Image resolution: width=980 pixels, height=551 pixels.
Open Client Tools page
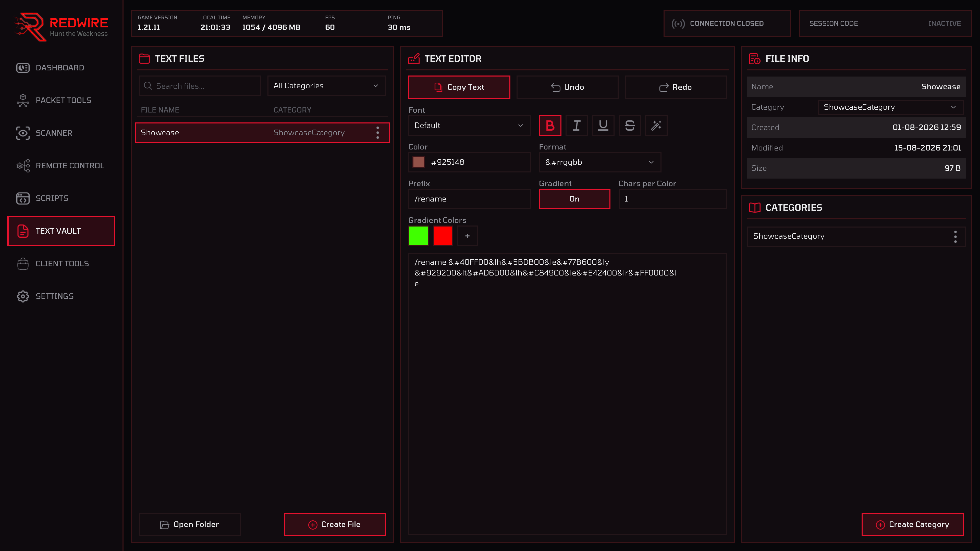(x=61, y=264)
